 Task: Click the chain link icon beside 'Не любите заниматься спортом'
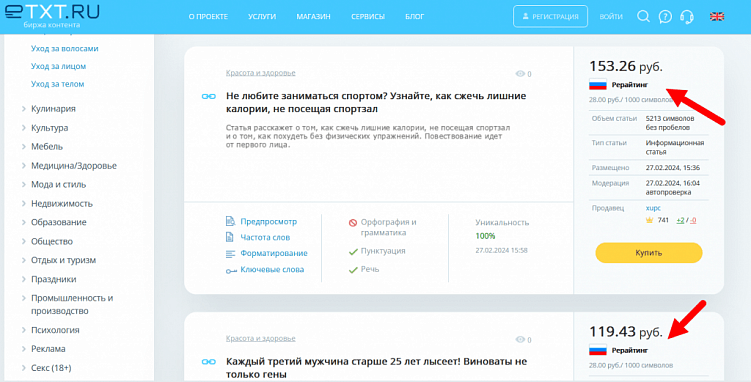208,96
